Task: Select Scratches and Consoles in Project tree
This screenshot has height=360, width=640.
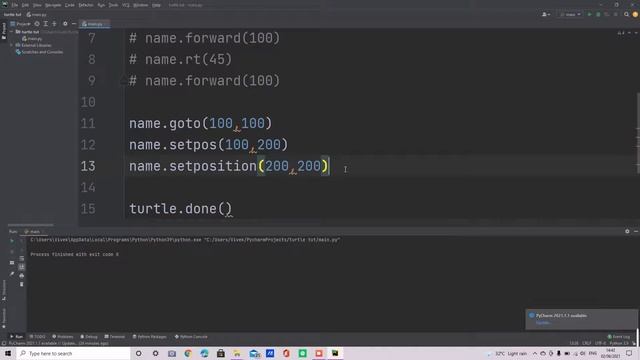Action: click(40, 52)
